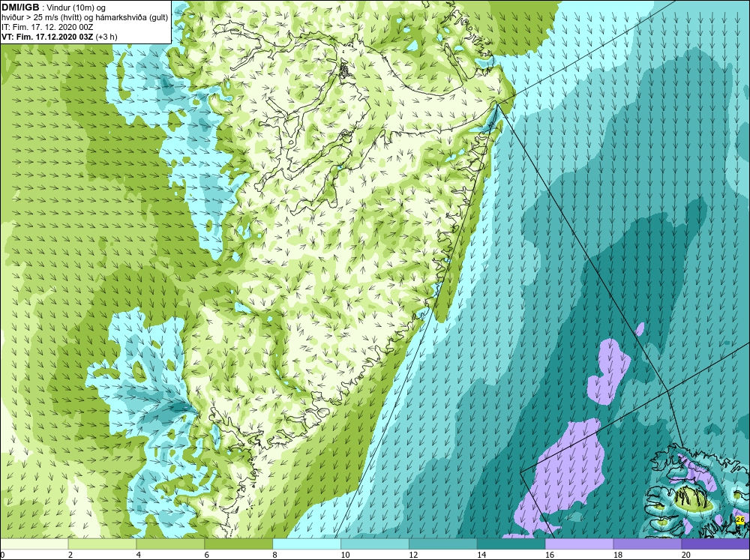750x560 pixels.
Task: Click the legend scale value 14
Action: [x=481, y=555]
